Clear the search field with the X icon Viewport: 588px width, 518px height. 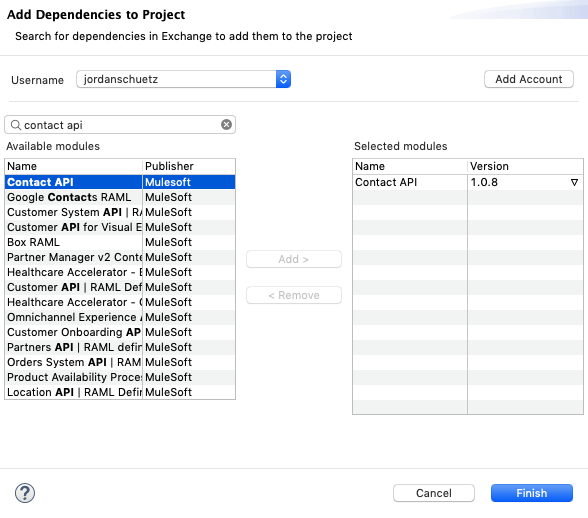pyautogui.click(x=226, y=125)
